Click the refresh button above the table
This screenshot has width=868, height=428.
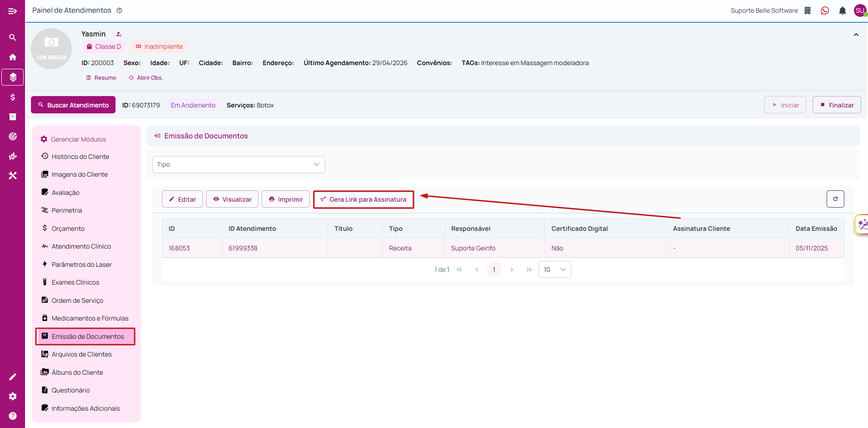click(x=835, y=199)
